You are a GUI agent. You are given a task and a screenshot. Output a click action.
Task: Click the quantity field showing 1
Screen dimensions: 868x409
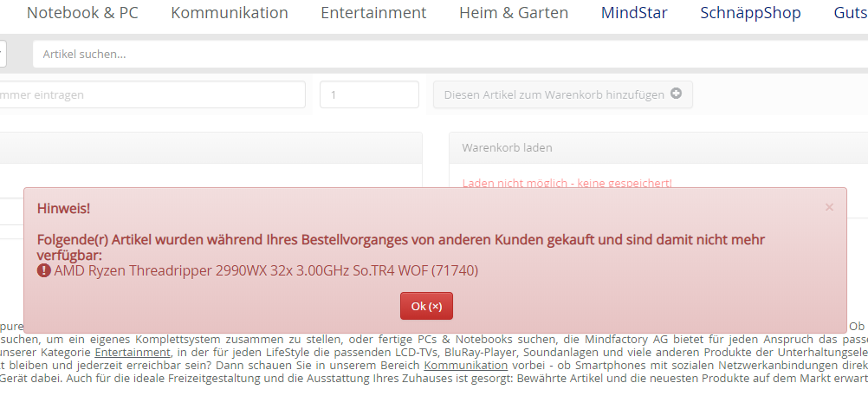369,94
